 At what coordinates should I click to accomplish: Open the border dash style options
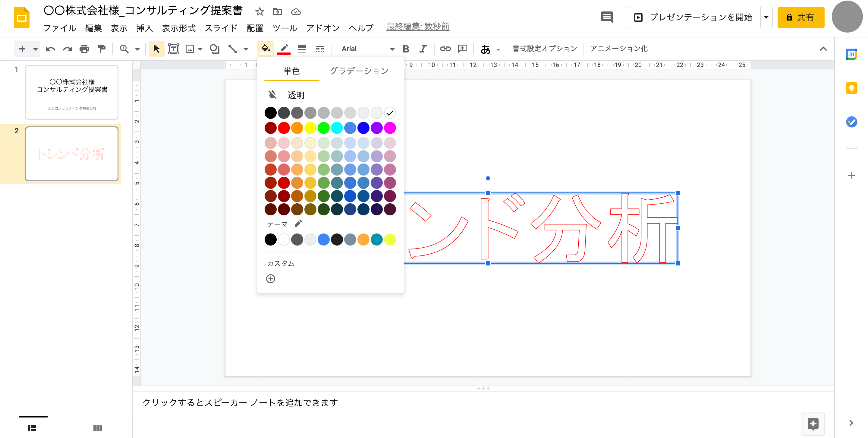click(320, 49)
